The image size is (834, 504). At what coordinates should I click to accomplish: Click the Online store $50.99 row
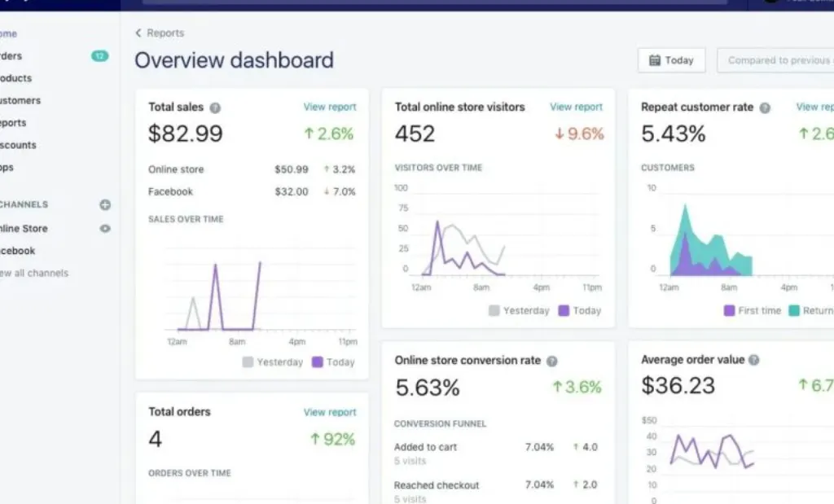click(252, 169)
